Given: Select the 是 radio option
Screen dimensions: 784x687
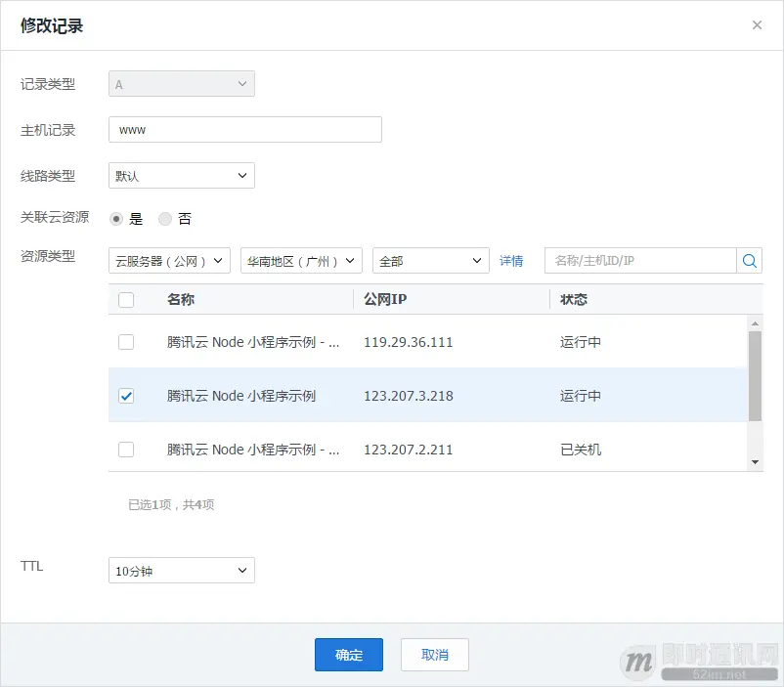Looking at the screenshot, I should [x=116, y=219].
